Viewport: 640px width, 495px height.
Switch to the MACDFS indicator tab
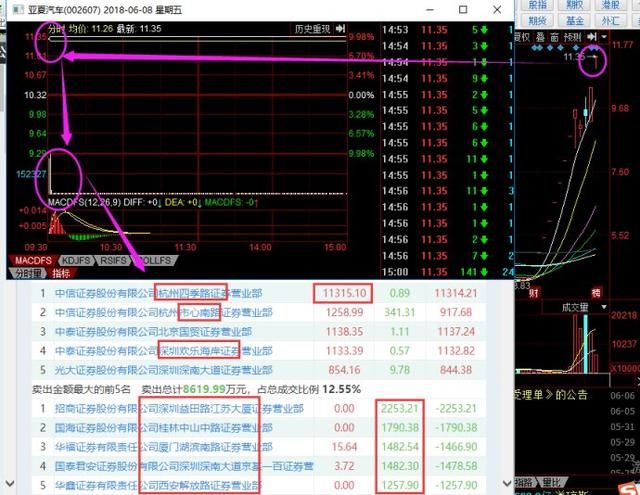pos(33,260)
